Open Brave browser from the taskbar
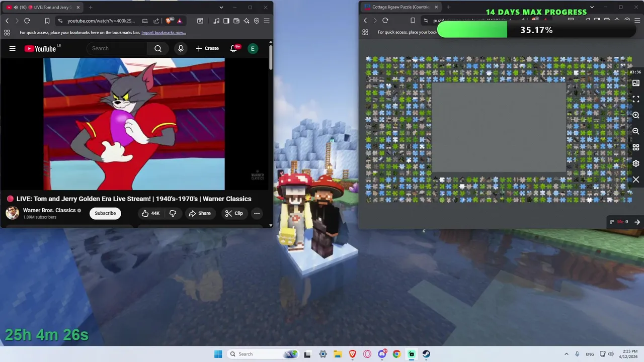Viewport: 644px width, 362px height. pos(353,354)
